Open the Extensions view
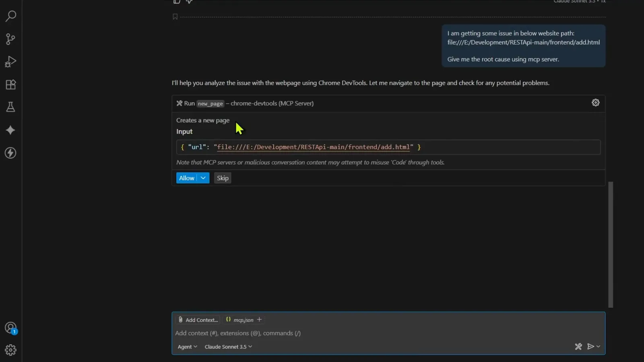This screenshot has width=644, height=362. coord(10,84)
